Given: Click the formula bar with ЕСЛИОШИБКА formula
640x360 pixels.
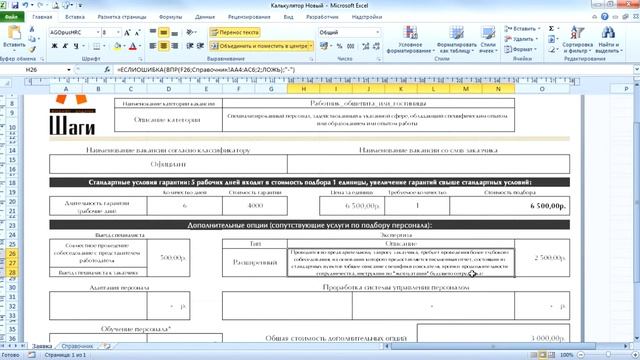Looking at the screenshot, I should (x=373, y=70).
